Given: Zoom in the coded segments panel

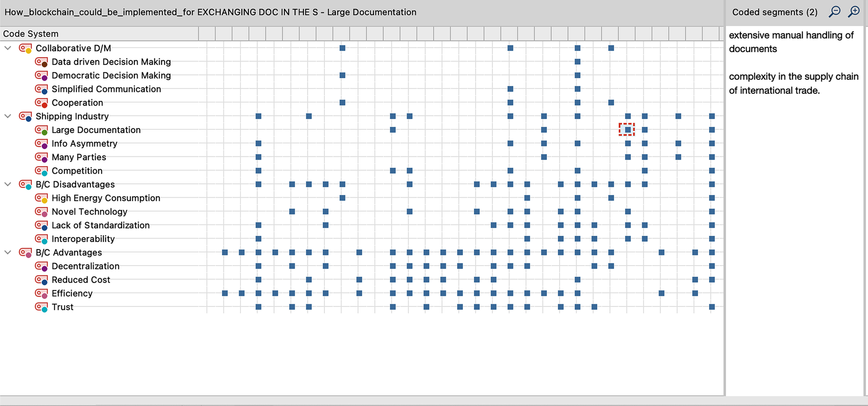Looking at the screenshot, I should pos(854,12).
